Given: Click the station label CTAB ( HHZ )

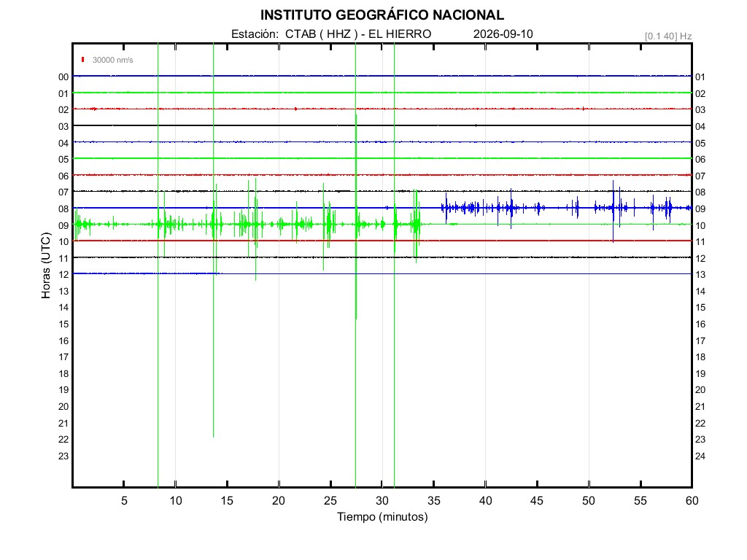Looking at the screenshot, I should (x=322, y=34).
